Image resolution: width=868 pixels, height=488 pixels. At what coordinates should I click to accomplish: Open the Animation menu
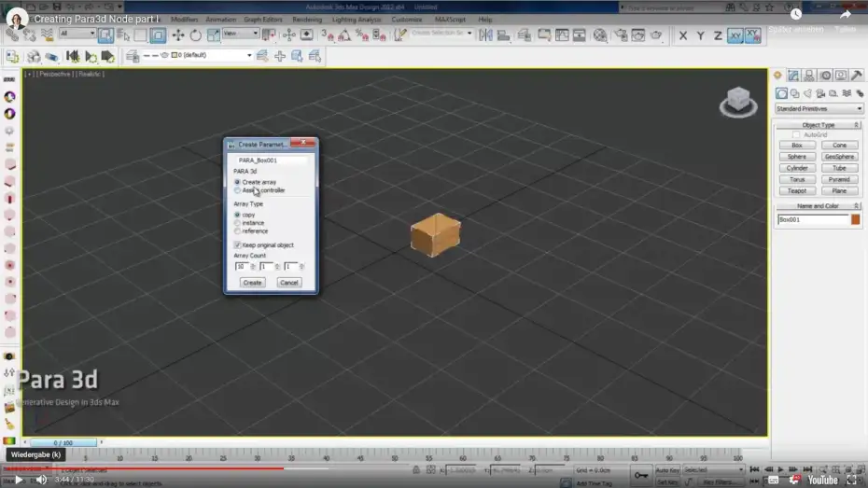tap(221, 20)
